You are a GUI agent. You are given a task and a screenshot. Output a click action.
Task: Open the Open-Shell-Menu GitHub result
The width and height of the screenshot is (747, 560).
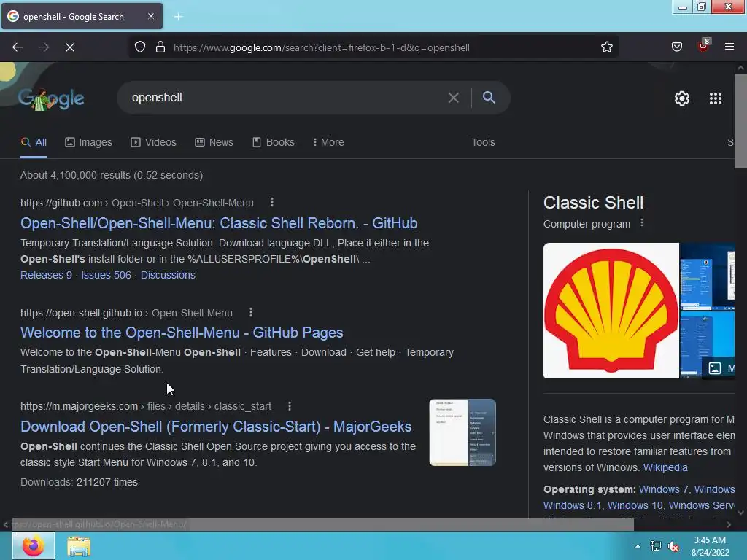tap(219, 223)
